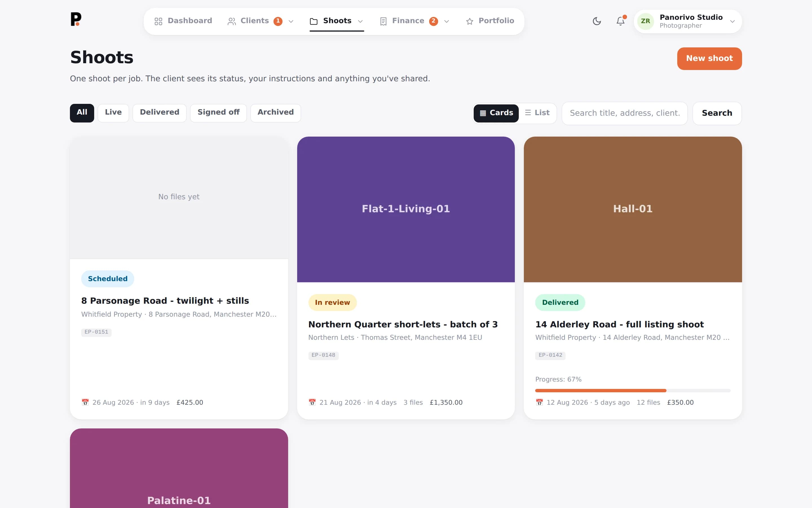The height and width of the screenshot is (508, 812).
Task: Click the Search button
Action: [x=717, y=113]
